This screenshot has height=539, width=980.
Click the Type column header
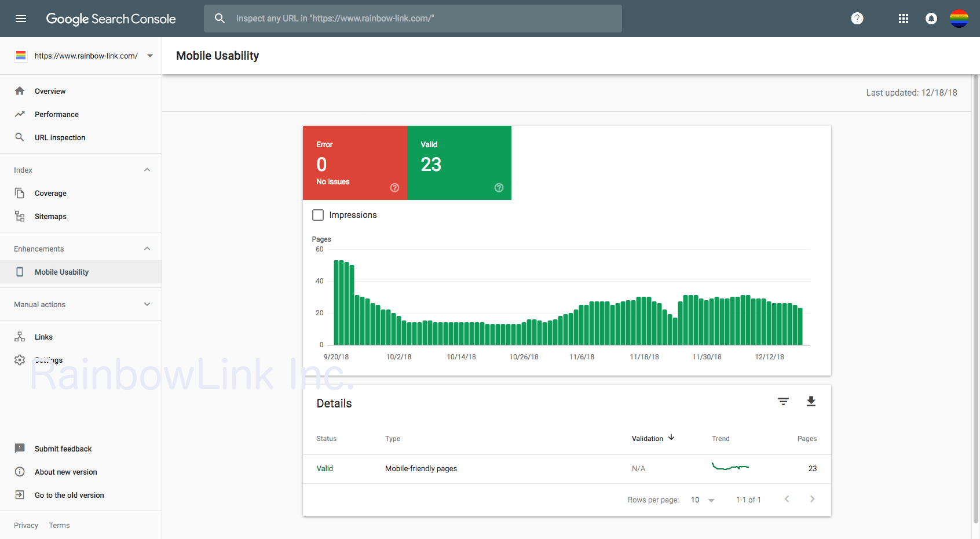click(393, 439)
